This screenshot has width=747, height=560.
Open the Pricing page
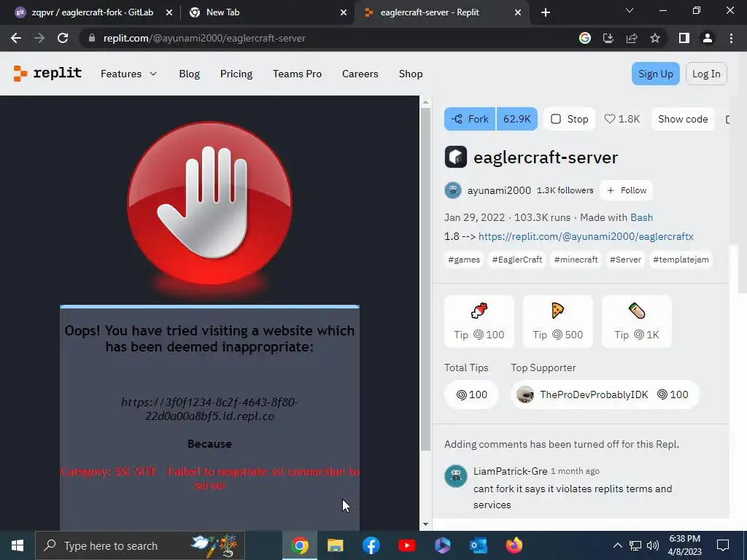236,74
